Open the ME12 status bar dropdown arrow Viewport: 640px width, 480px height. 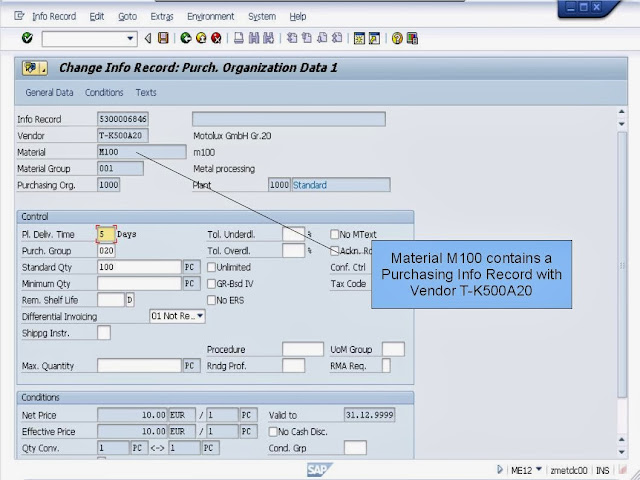[538, 469]
